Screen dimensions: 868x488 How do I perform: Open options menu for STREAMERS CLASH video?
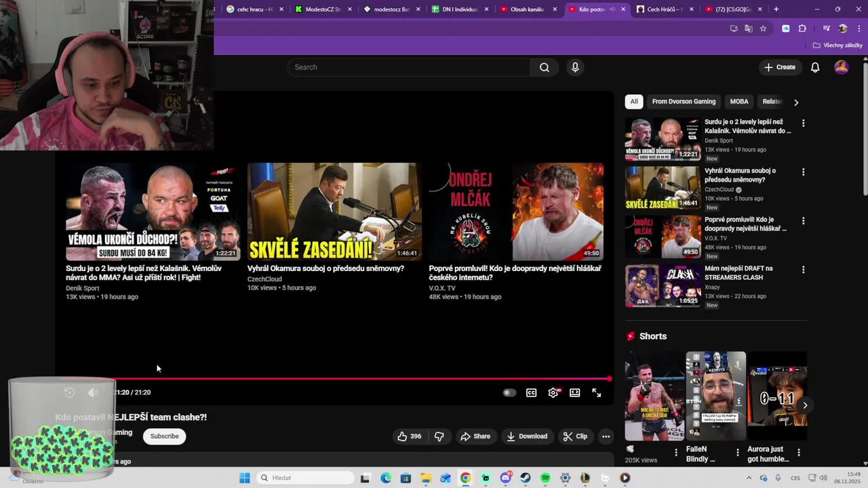click(x=804, y=270)
